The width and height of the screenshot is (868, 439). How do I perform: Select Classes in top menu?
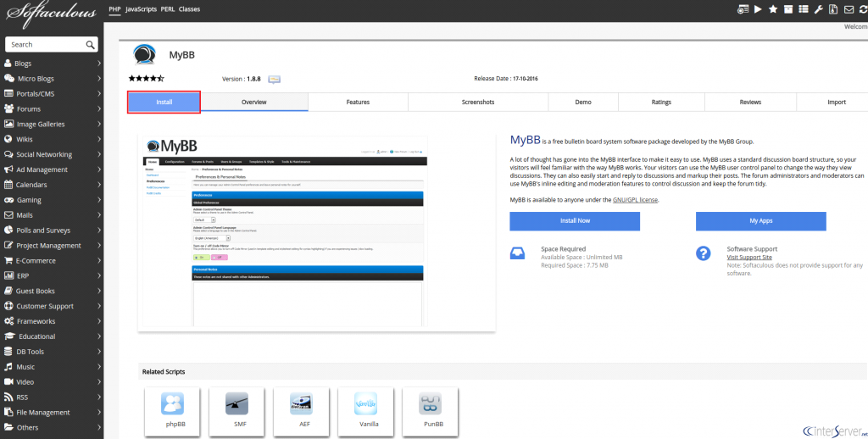[189, 8]
